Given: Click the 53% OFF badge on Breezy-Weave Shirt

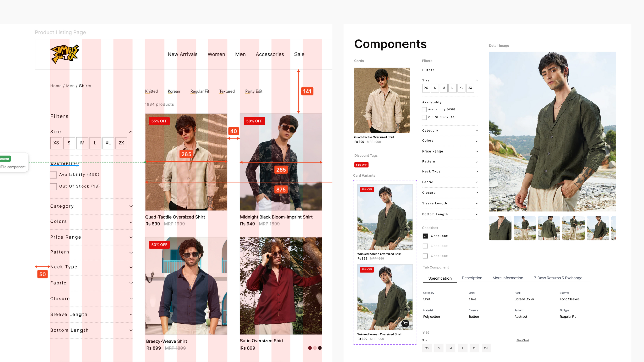Looking at the screenshot, I should [x=159, y=245].
